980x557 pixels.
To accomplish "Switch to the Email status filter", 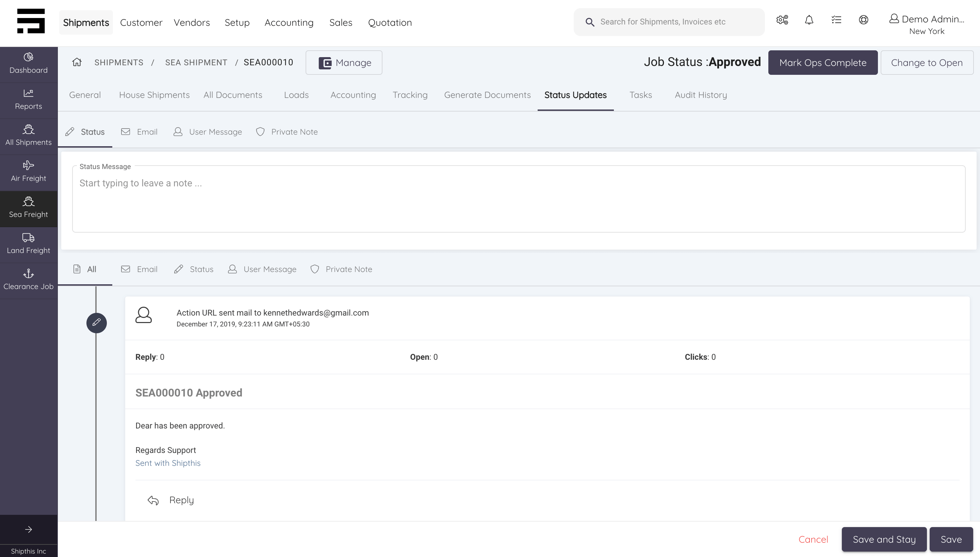I will tap(146, 132).
